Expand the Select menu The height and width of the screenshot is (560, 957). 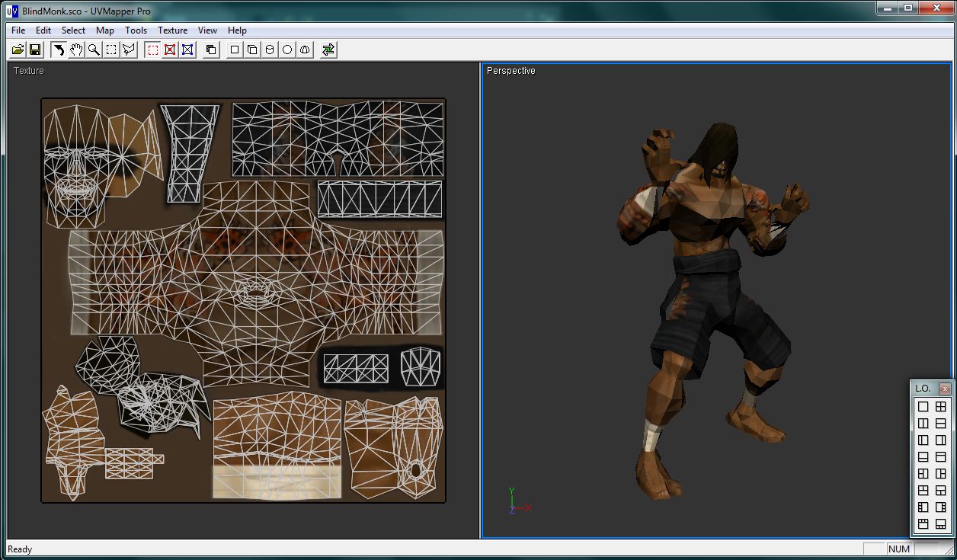[x=73, y=30]
